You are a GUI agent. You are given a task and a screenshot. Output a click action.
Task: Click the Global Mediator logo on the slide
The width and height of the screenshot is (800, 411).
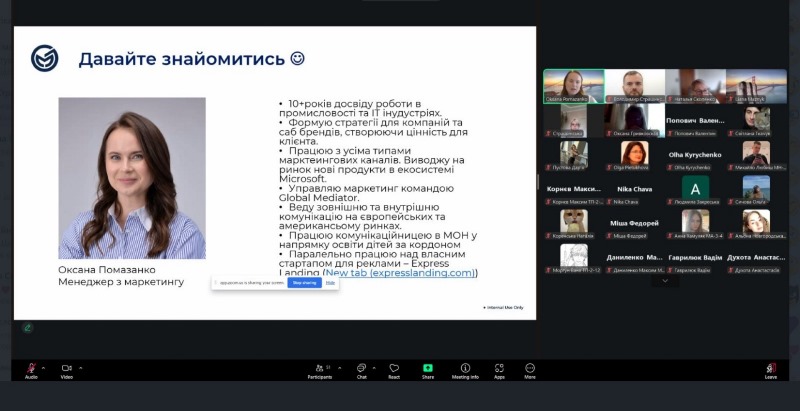coord(44,58)
